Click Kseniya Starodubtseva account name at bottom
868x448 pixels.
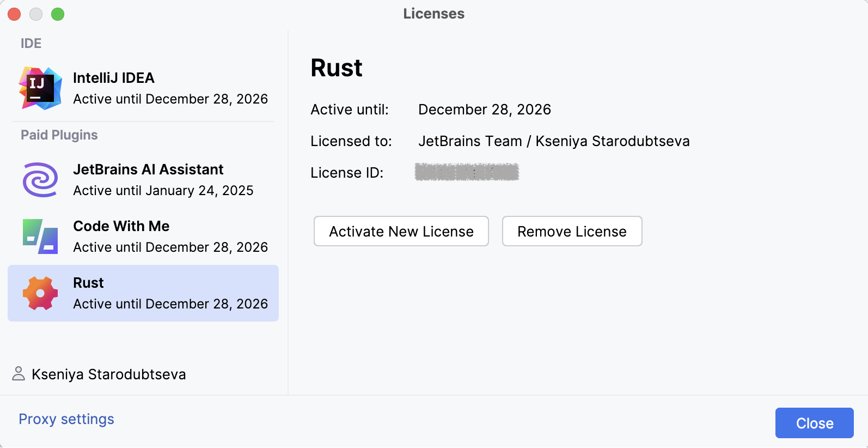point(109,374)
